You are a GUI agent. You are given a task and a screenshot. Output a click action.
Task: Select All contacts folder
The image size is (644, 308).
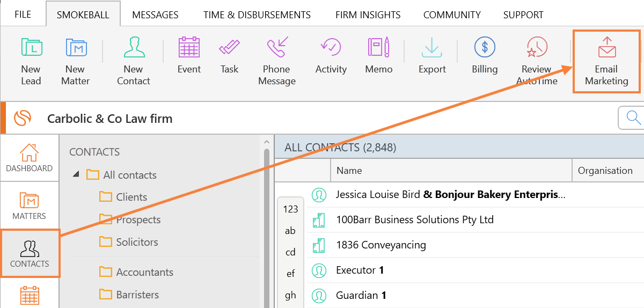(x=121, y=175)
